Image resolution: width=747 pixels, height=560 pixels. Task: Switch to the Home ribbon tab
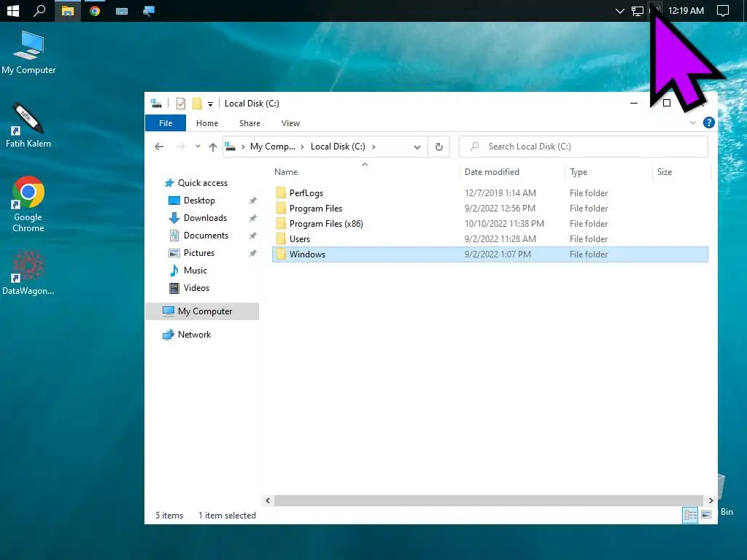206,123
